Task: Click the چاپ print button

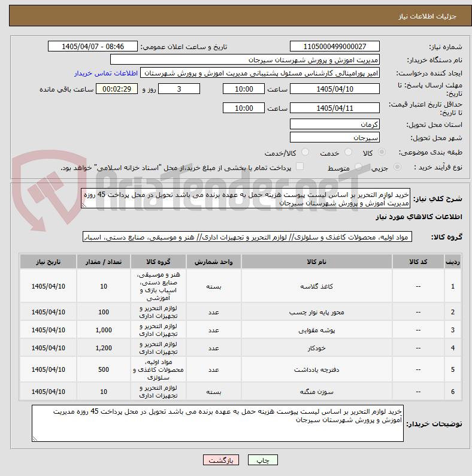Action: (x=263, y=460)
